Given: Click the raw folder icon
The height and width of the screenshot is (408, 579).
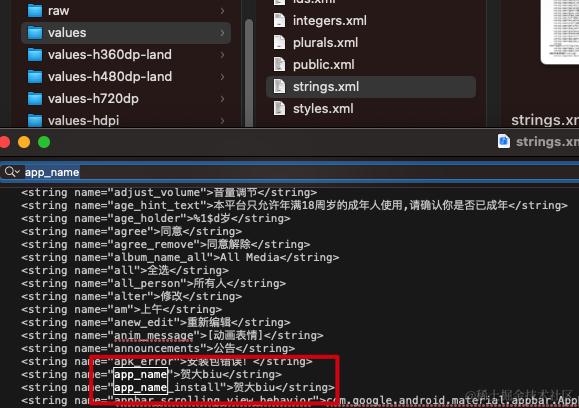Looking at the screenshot, I should click(35, 11).
